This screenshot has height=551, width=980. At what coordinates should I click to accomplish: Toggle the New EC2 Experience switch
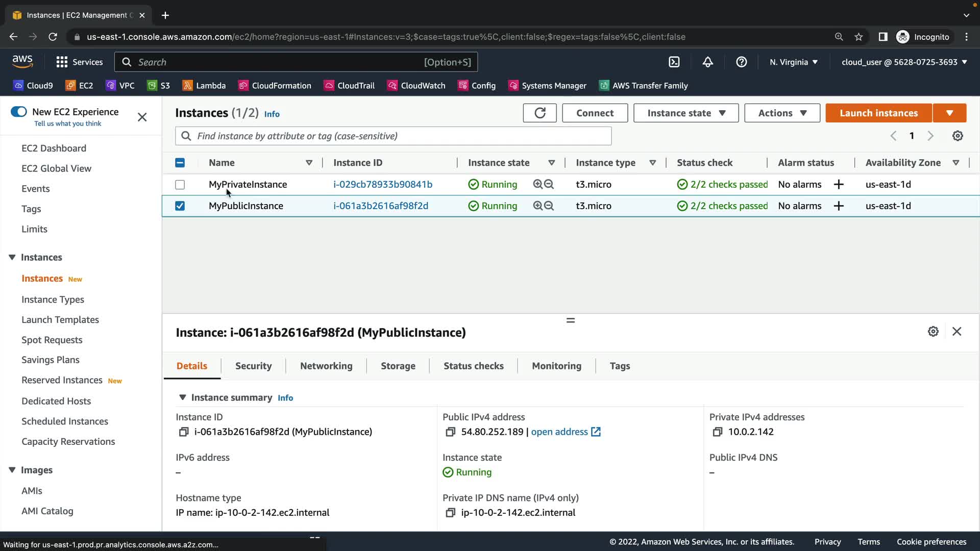[19, 112]
